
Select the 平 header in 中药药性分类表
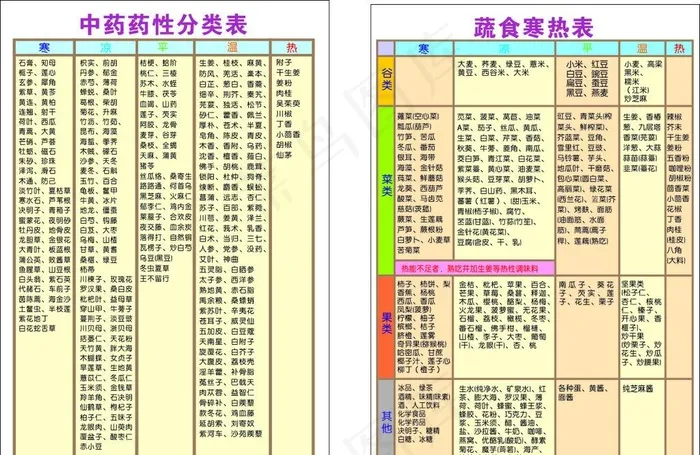click(162, 47)
